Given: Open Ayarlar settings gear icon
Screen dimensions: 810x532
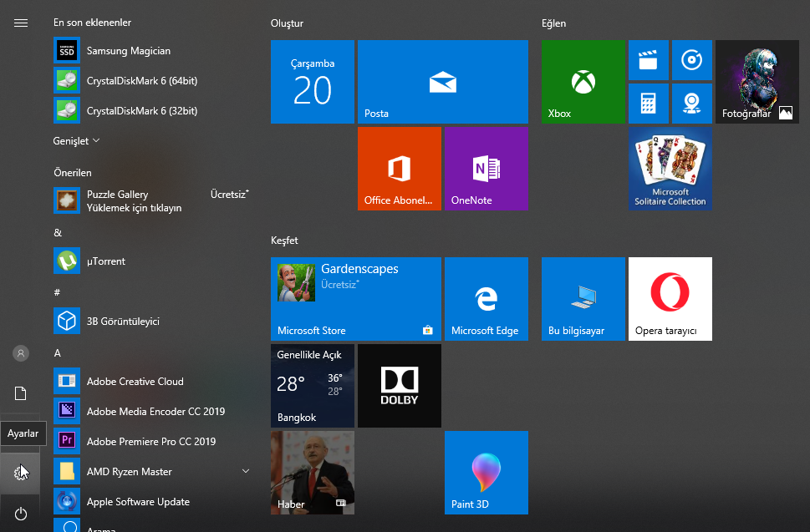Looking at the screenshot, I should tap(20, 473).
